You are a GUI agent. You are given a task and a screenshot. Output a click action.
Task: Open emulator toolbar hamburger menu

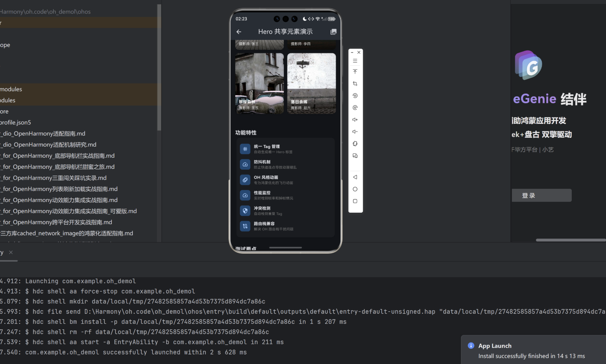click(355, 61)
